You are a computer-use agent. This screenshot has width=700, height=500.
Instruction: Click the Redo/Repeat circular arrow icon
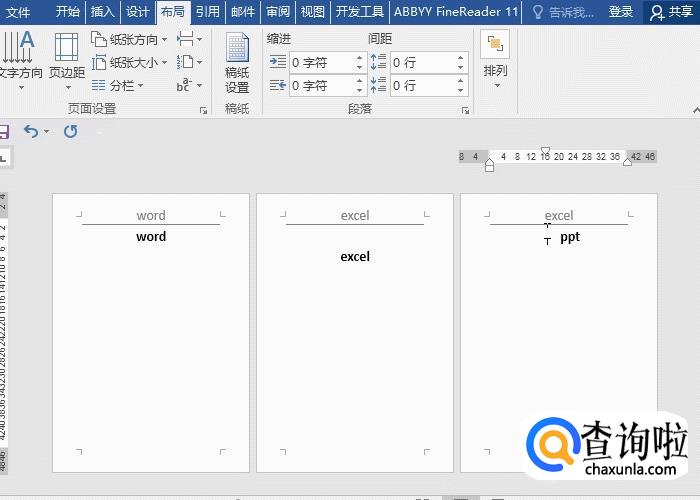click(71, 131)
